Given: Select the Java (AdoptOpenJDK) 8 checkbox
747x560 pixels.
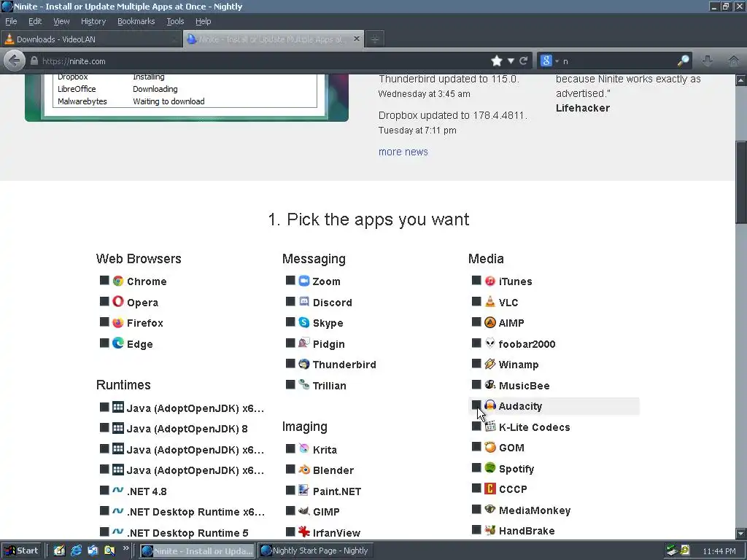Looking at the screenshot, I should pos(104,427).
